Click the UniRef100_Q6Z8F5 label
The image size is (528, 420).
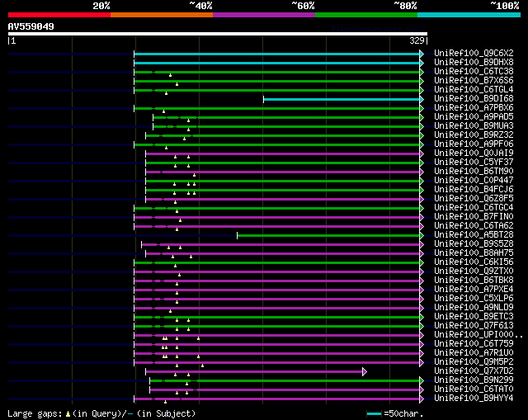tap(474, 199)
